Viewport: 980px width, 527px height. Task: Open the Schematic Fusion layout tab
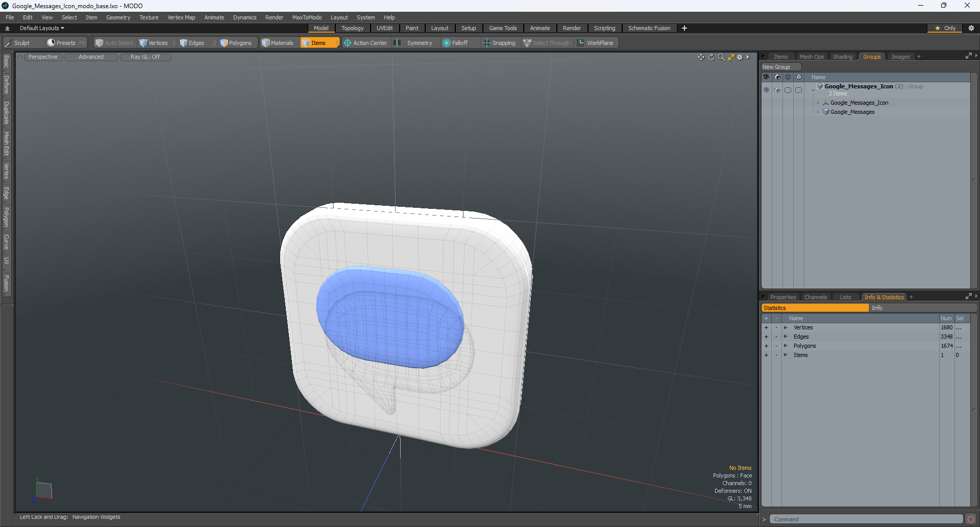coord(649,28)
